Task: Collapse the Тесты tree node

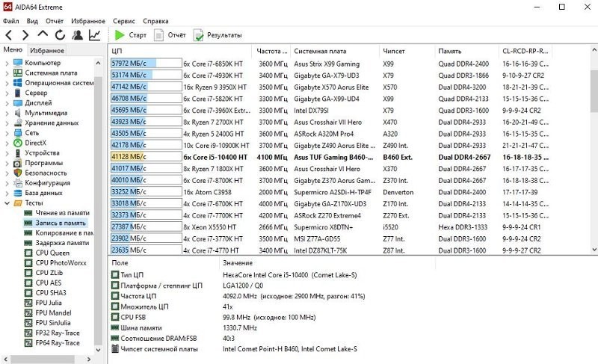Action: [x=7, y=203]
